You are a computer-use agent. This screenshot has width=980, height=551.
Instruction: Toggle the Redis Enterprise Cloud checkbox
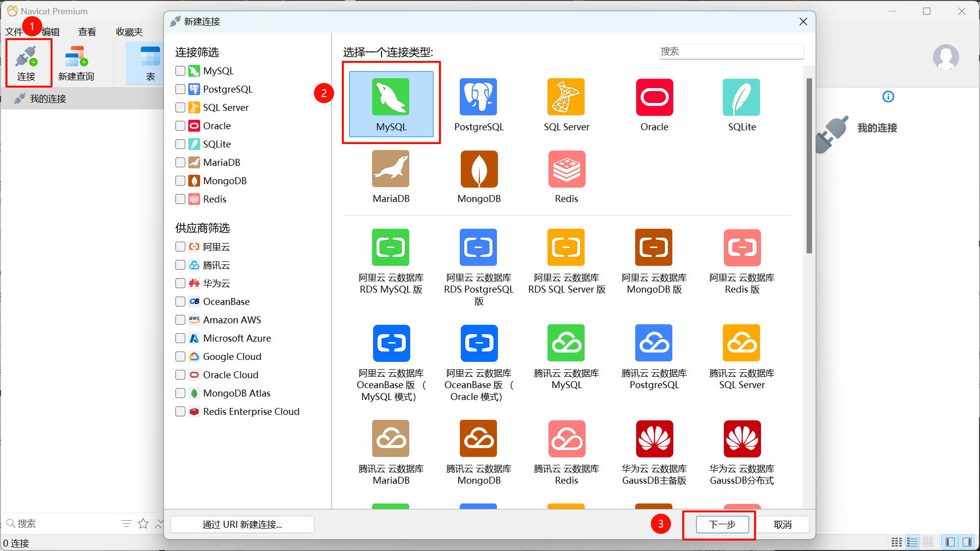coord(180,411)
